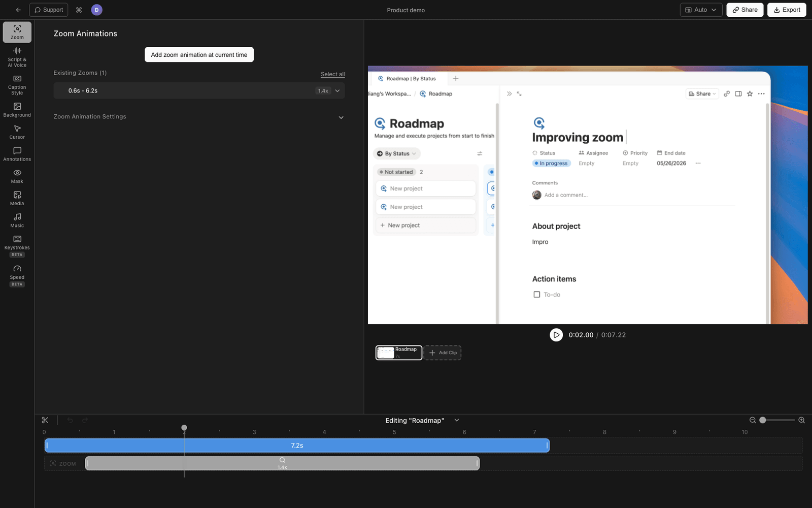Zoom in the timeline

coord(802,420)
